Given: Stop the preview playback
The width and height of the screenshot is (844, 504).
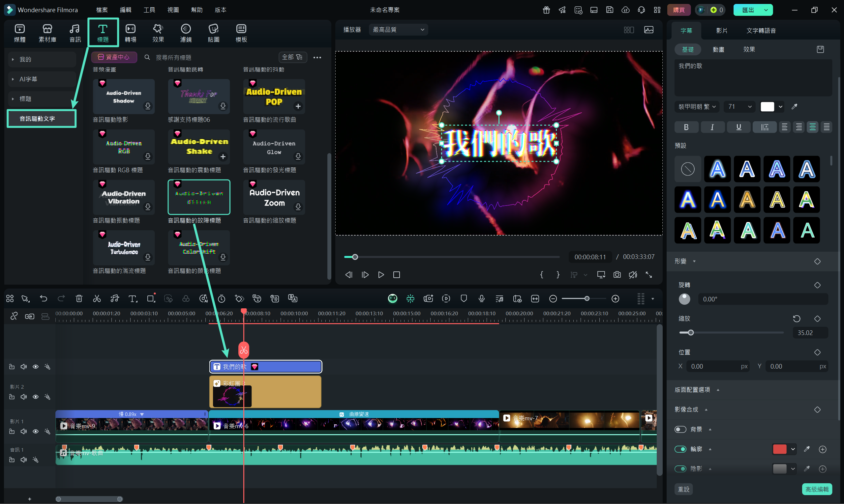Looking at the screenshot, I should tap(397, 274).
